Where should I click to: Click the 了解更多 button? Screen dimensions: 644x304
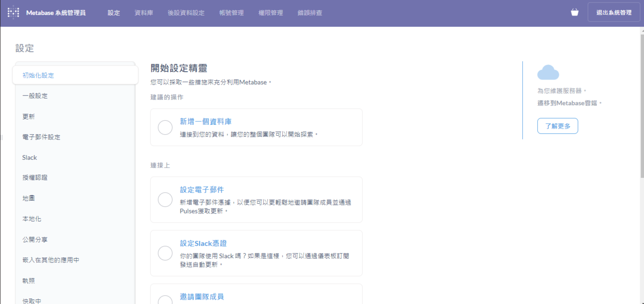pos(558,126)
